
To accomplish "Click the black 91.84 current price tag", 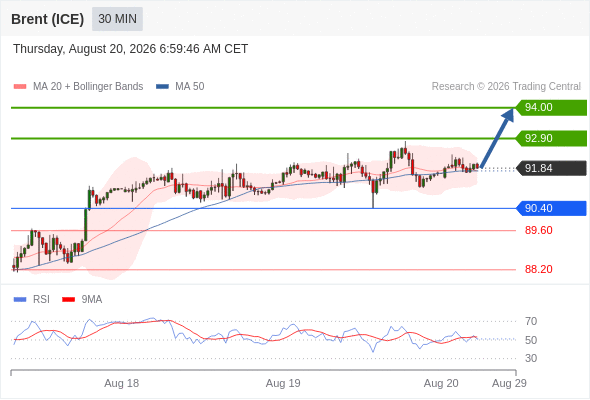I will tap(551, 168).
